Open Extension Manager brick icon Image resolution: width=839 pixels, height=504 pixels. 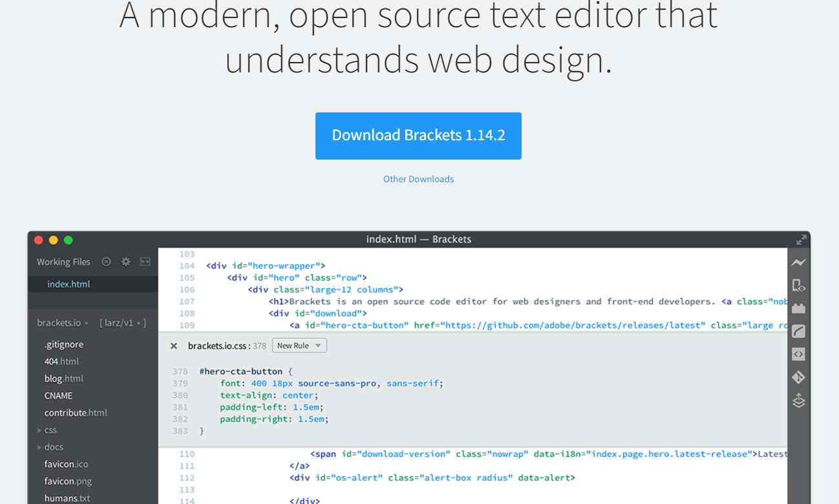click(798, 308)
